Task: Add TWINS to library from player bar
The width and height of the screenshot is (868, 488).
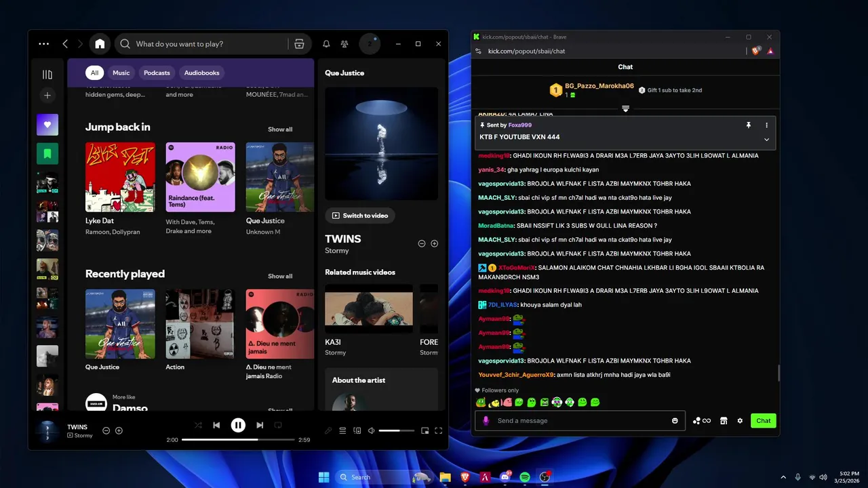Action: (x=119, y=430)
